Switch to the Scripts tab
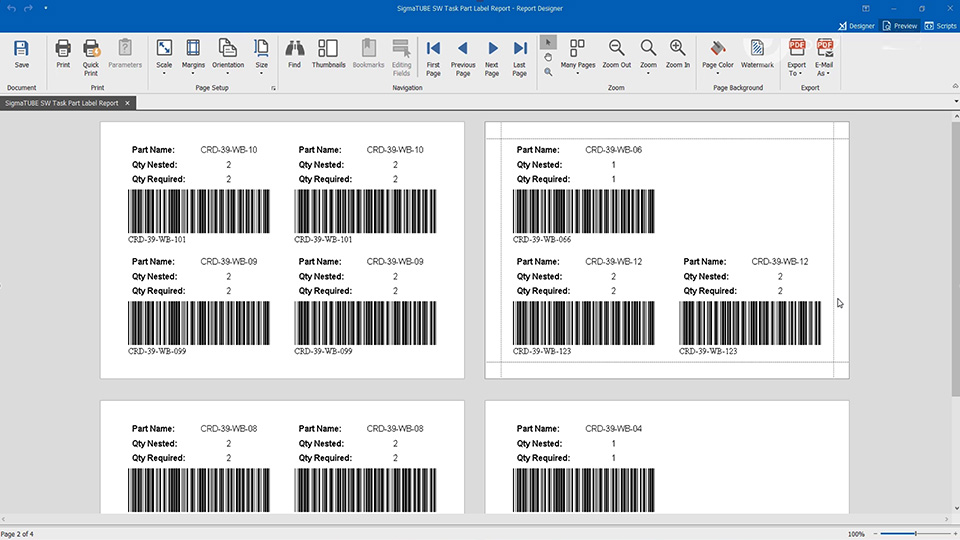 [940, 26]
